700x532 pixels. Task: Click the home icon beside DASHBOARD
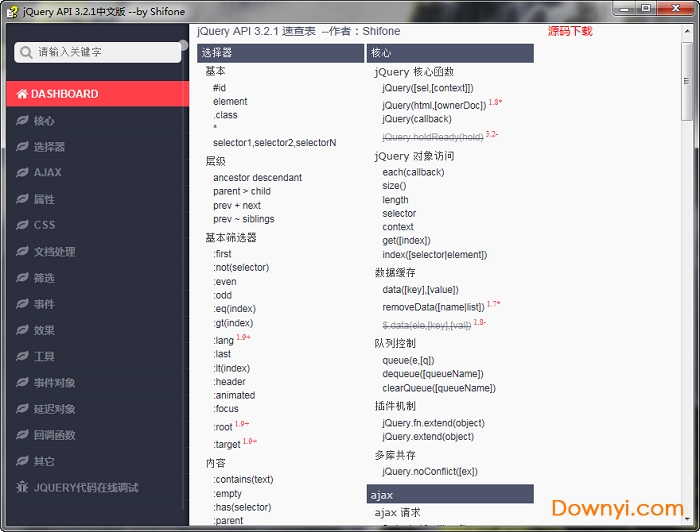(x=22, y=94)
